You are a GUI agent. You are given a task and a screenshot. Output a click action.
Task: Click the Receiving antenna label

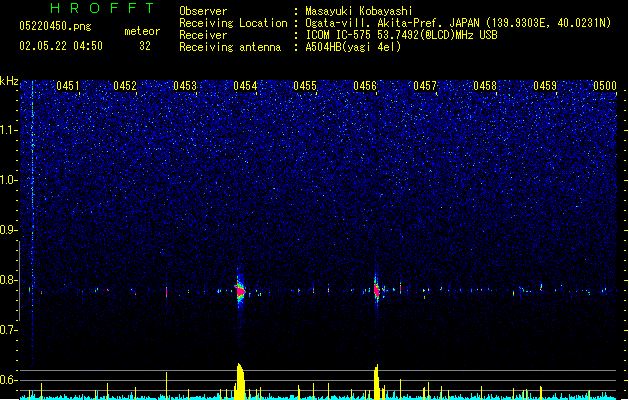[x=230, y=47]
